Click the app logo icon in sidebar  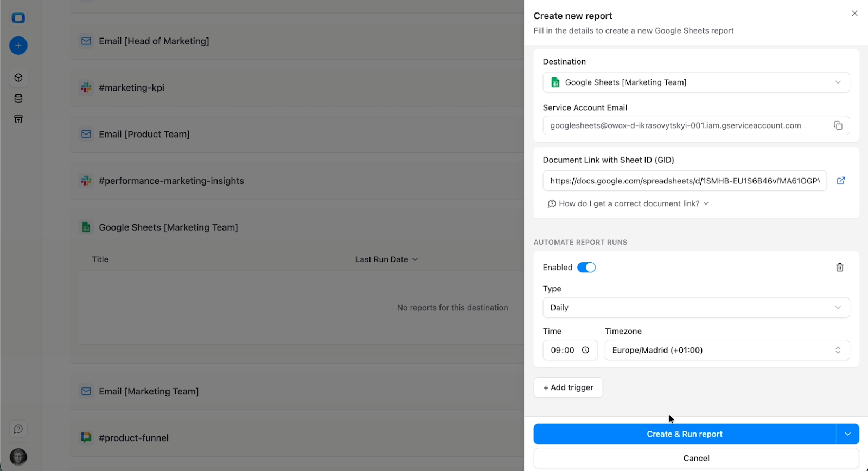18,18
